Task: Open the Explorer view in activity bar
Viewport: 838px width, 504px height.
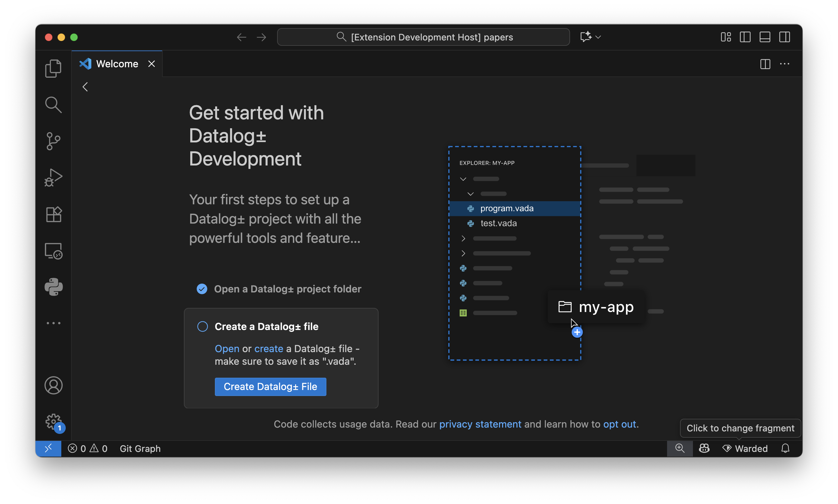Action: [x=53, y=69]
